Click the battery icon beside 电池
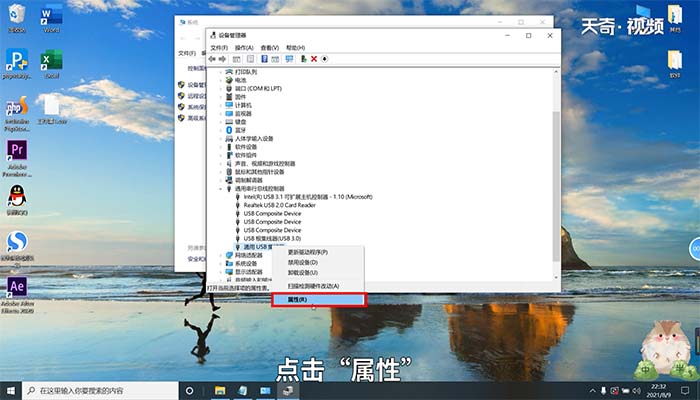 pos(229,80)
